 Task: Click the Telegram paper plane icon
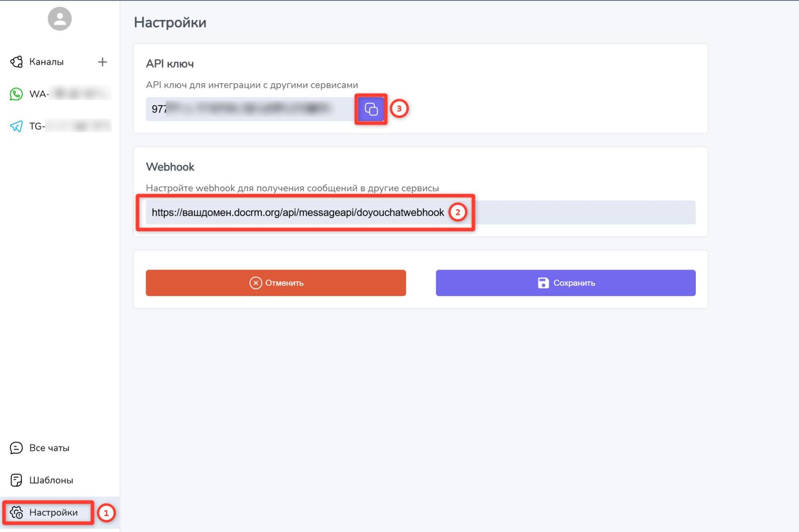[x=16, y=126]
